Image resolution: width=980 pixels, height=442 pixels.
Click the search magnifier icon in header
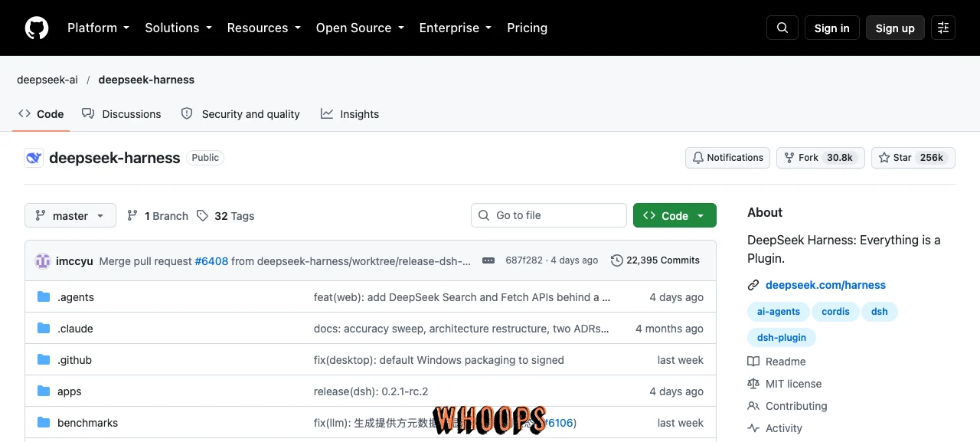point(782,28)
